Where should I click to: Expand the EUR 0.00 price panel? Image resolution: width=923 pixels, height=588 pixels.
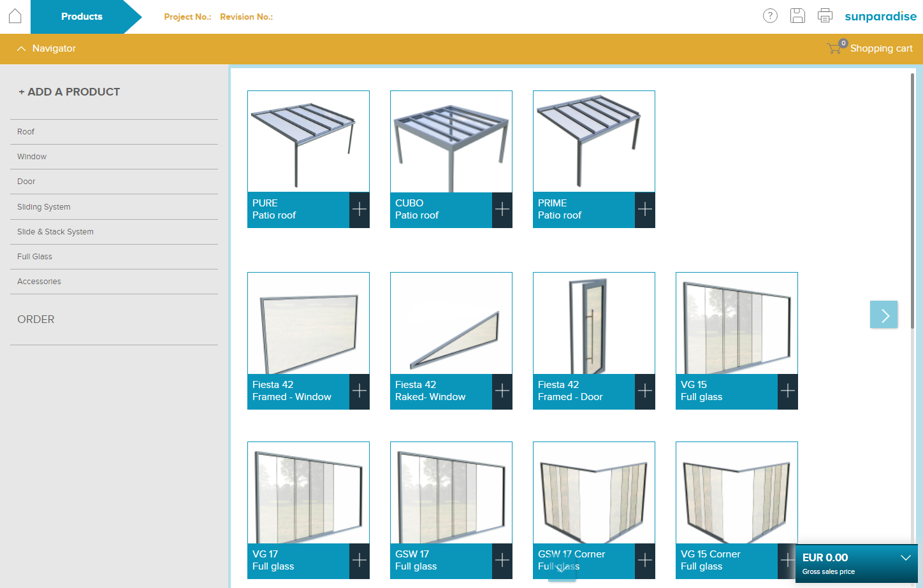905,558
